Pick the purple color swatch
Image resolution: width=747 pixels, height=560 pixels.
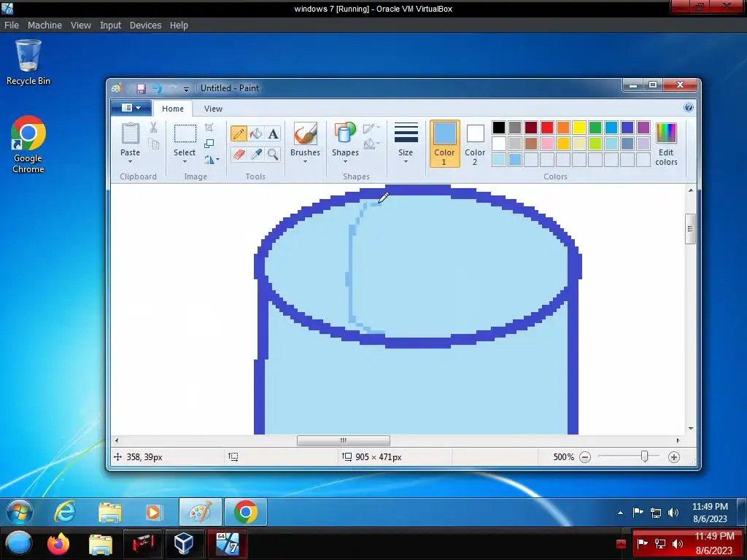pyautogui.click(x=643, y=127)
